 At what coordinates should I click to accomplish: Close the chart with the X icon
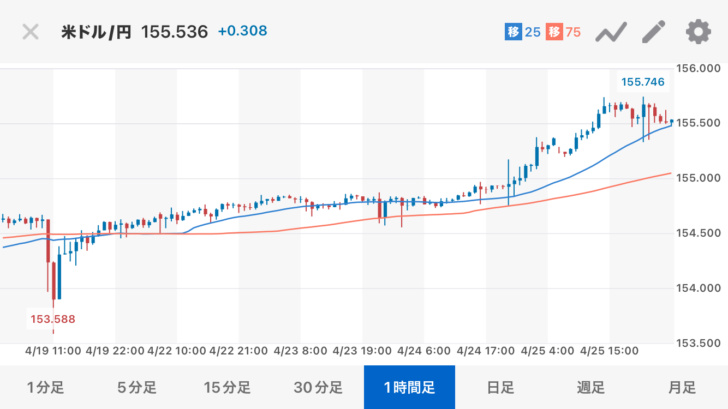tap(31, 32)
